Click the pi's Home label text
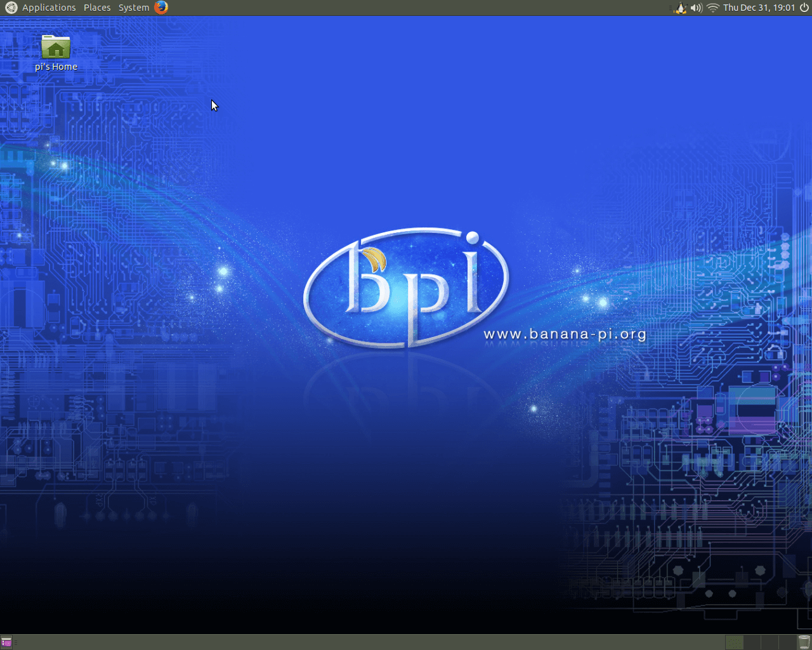Screen dimensions: 812x650 click(56, 66)
